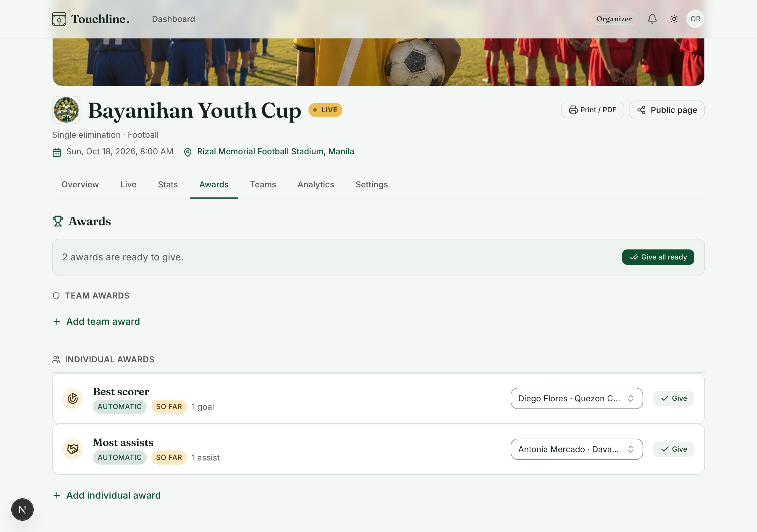
Task: Switch to the Live tab
Action: tap(128, 185)
